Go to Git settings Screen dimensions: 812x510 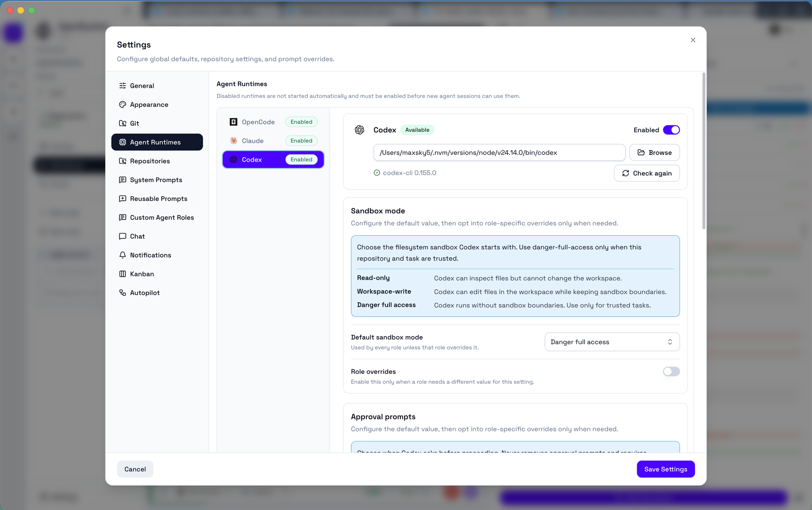pyautogui.click(x=157, y=123)
